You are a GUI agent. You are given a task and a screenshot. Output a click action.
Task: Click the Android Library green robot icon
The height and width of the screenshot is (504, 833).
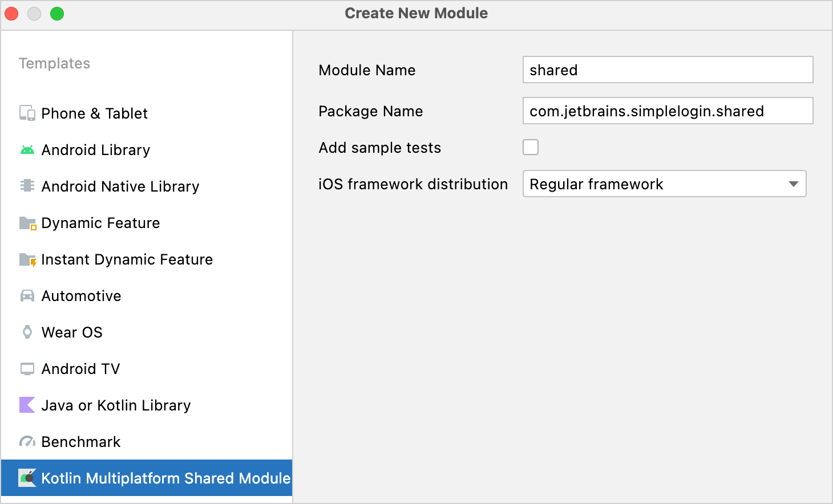26,149
